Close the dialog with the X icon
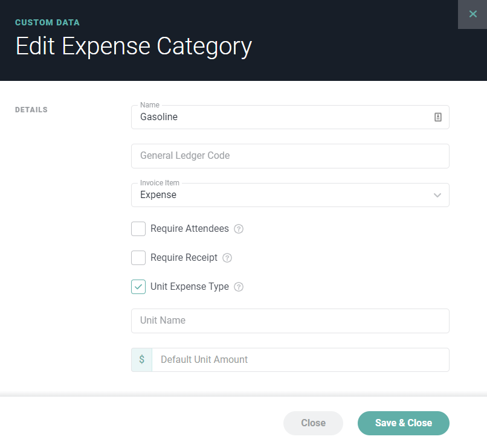This screenshot has width=487, height=448. (x=472, y=14)
